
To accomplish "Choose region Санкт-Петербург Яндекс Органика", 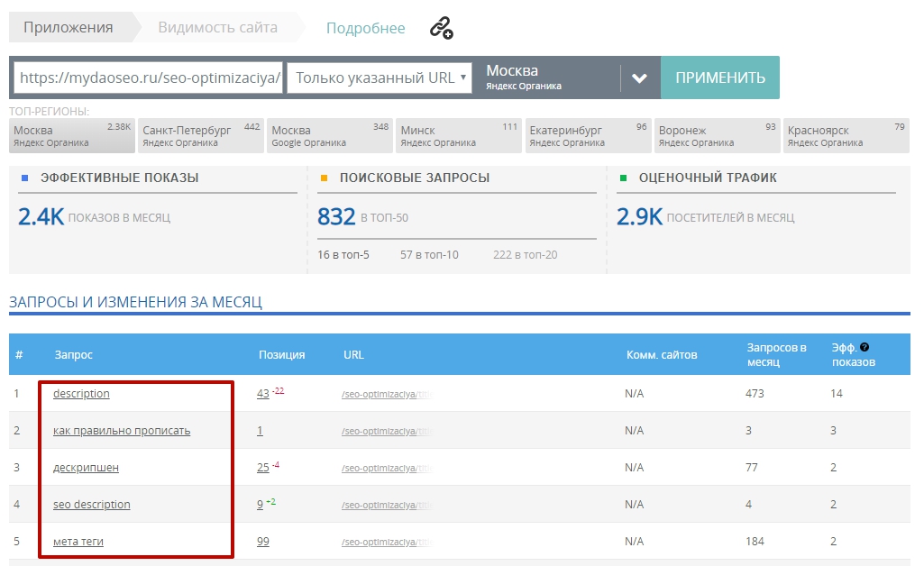I will click(x=201, y=136).
